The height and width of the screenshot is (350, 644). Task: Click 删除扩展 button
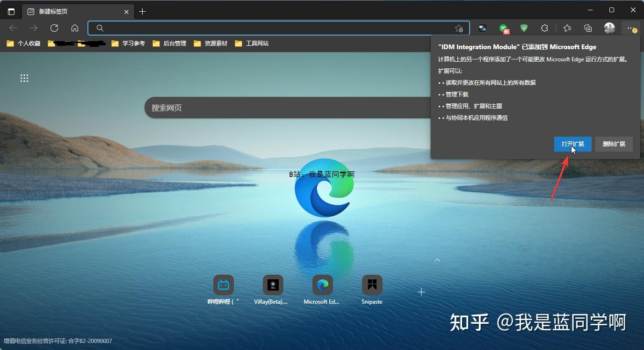[x=614, y=144]
